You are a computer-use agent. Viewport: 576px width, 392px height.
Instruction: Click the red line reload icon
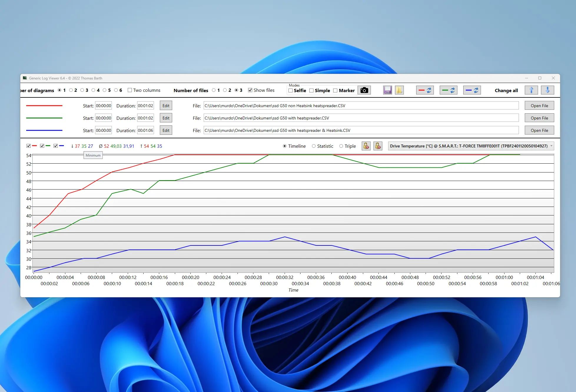click(x=425, y=90)
